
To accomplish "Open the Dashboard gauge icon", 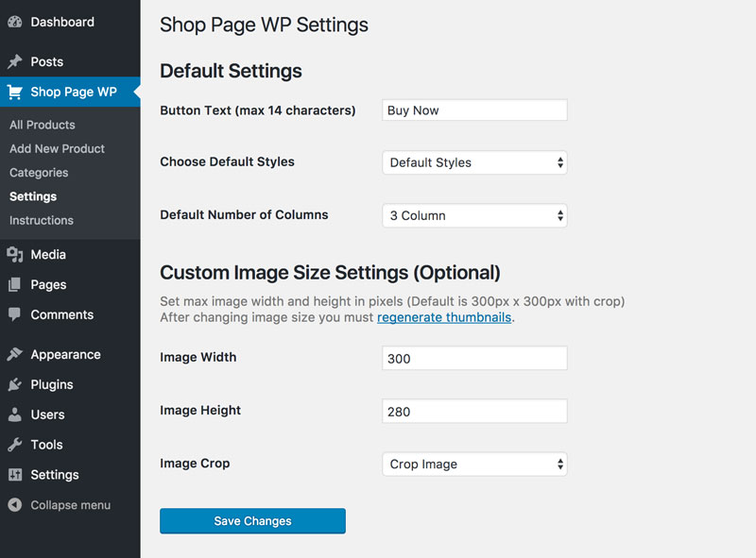I will (15, 22).
